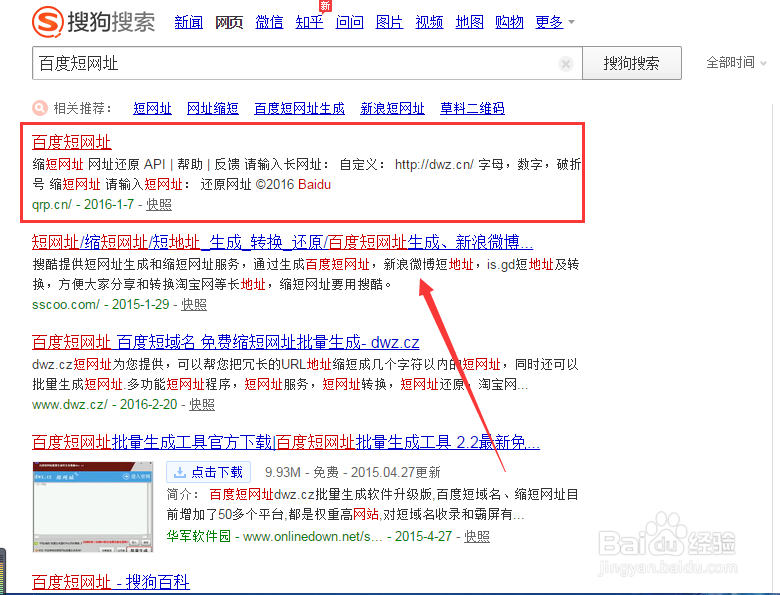Clear the search box with the X icon
The width and height of the screenshot is (780, 595).
pos(566,64)
